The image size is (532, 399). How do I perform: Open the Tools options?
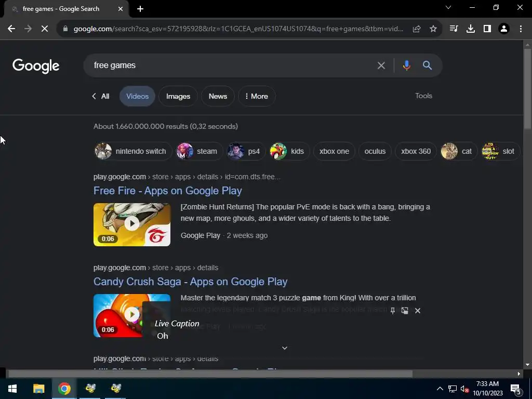(x=424, y=96)
